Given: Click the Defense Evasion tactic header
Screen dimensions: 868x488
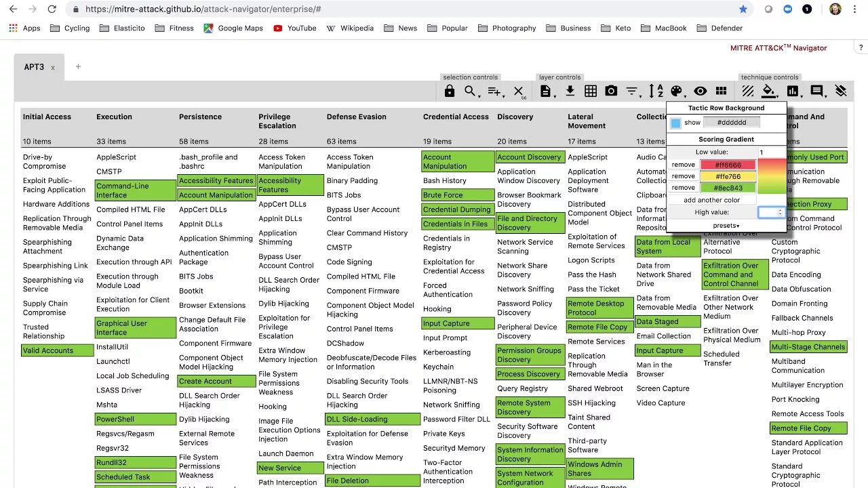Looking at the screenshot, I should click(357, 117).
